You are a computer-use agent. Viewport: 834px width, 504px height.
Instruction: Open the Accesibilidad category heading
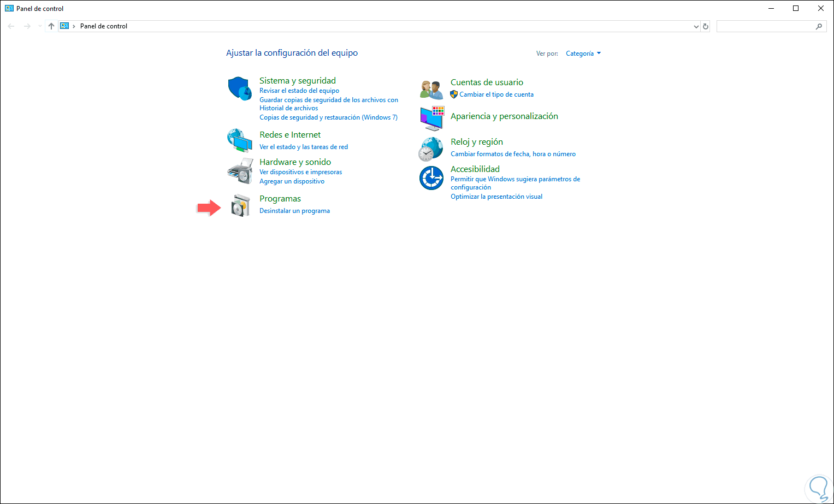tap(475, 169)
